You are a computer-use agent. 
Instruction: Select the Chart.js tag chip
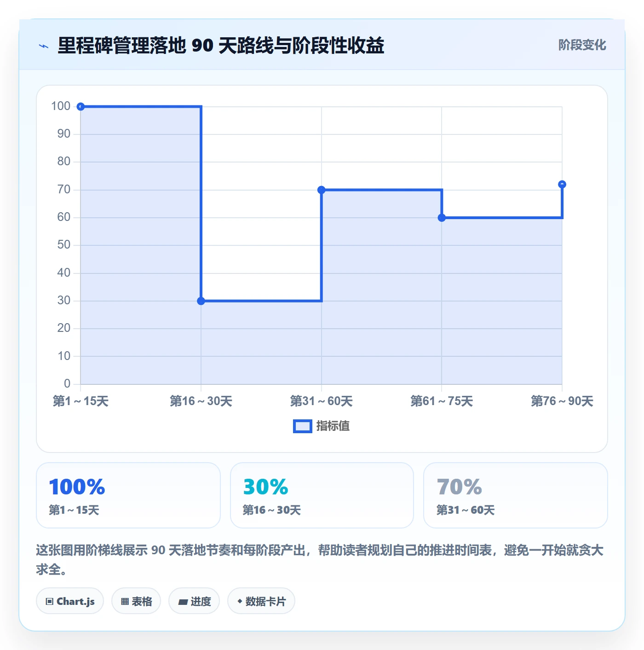click(x=70, y=601)
